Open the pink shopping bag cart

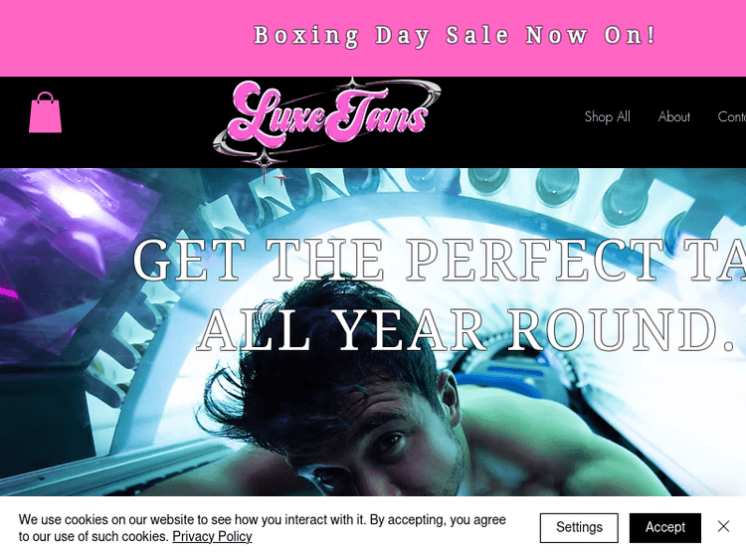(x=45, y=112)
